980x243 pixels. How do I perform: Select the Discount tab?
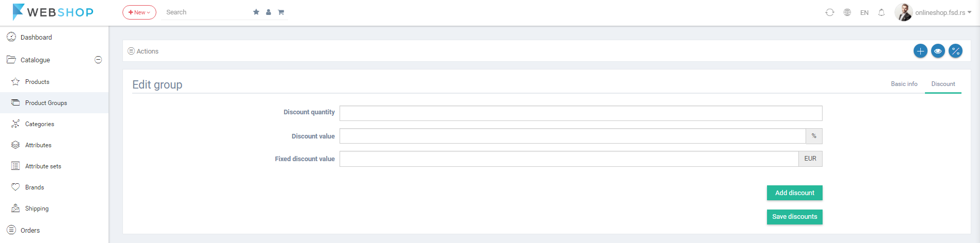[x=943, y=84]
